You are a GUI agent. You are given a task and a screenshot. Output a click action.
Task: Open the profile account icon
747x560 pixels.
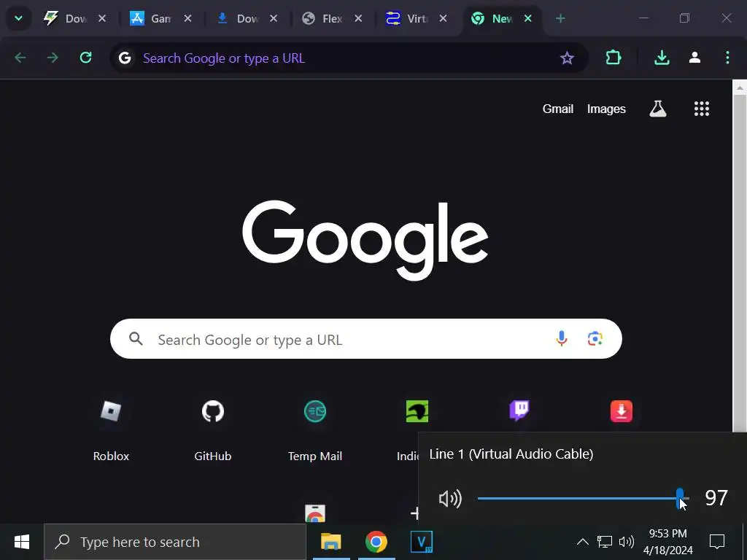[694, 58]
